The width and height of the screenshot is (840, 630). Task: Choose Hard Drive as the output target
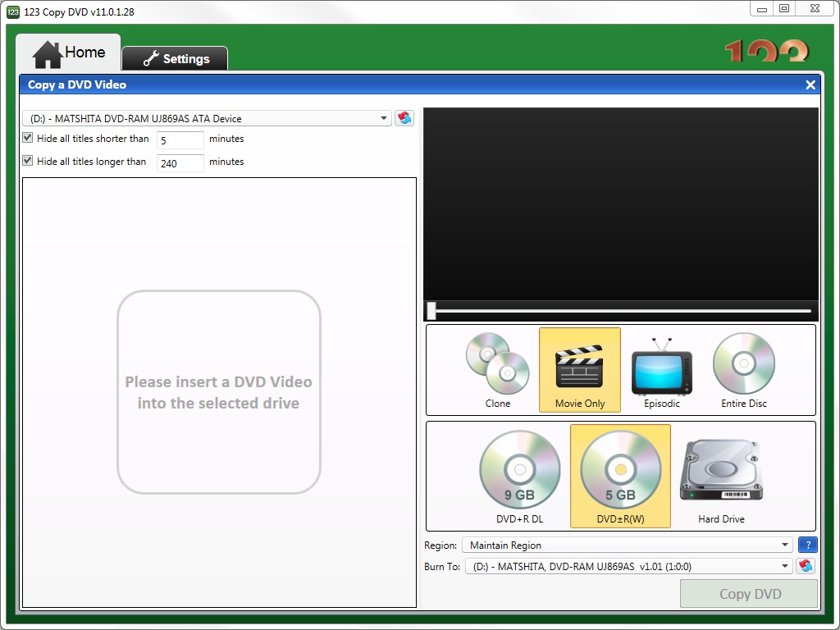(721, 477)
